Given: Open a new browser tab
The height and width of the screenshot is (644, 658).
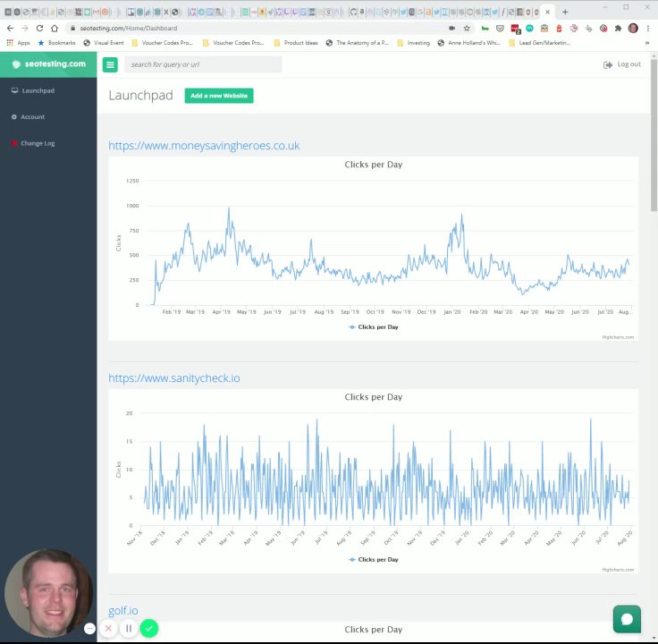Looking at the screenshot, I should click(565, 12).
